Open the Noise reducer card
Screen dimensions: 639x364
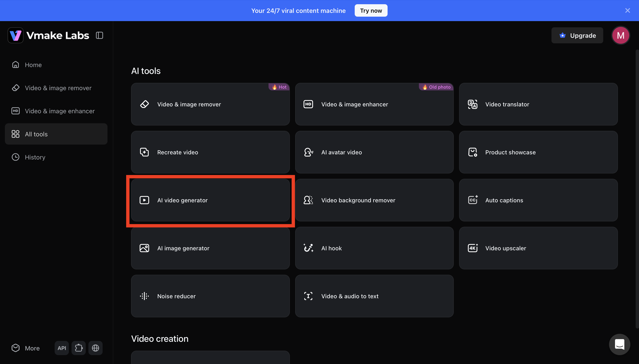tap(210, 296)
